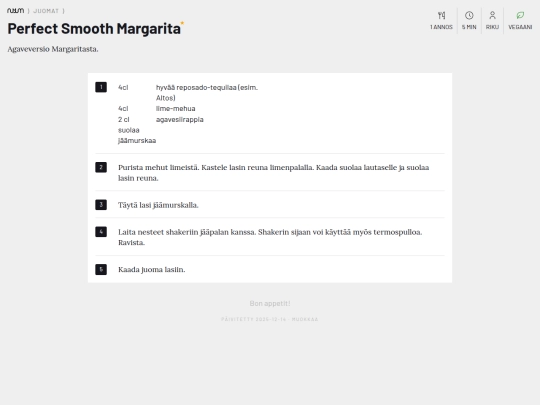This screenshot has height=405, width=540.
Task: Open the JUOMAT category breadcrumb
Action: click(46, 11)
